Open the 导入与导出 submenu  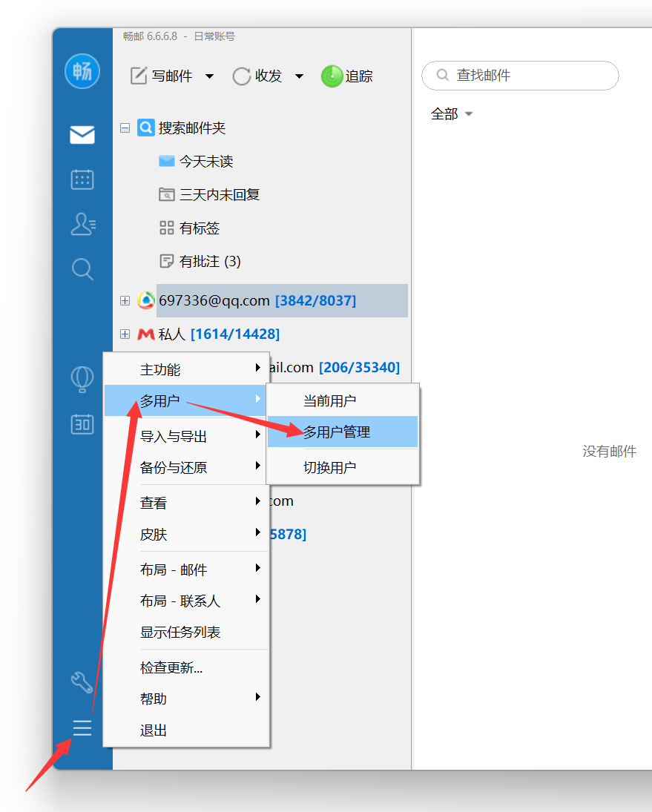click(x=186, y=436)
